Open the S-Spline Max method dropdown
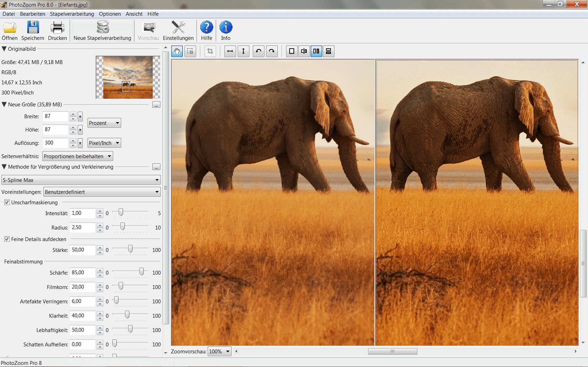Image resolution: width=588 pixels, height=367 pixels. (x=81, y=180)
